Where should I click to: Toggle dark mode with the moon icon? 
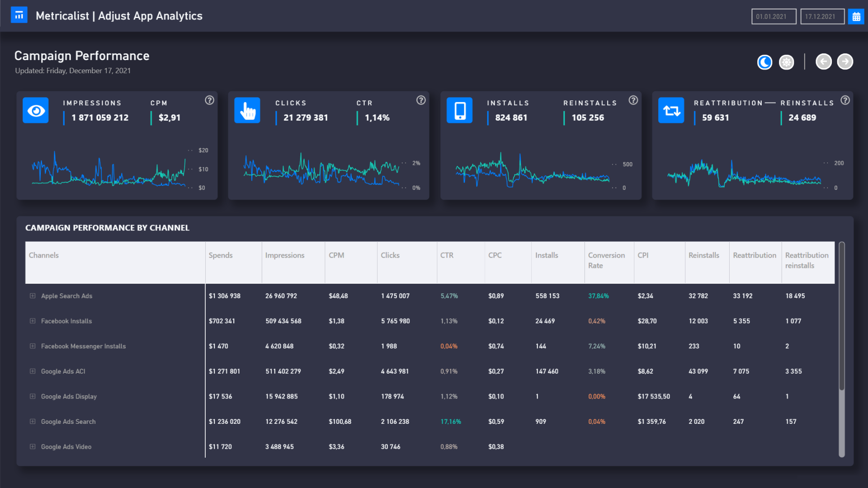click(764, 62)
